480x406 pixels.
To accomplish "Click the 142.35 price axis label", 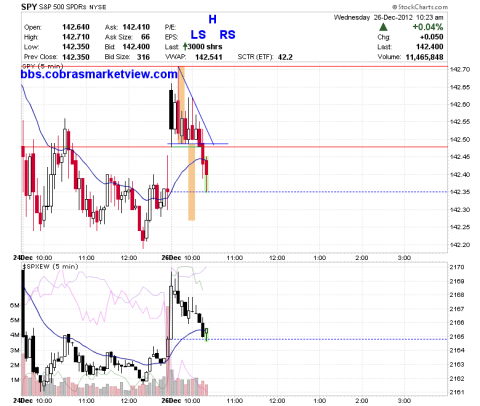I will pos(460,192).
